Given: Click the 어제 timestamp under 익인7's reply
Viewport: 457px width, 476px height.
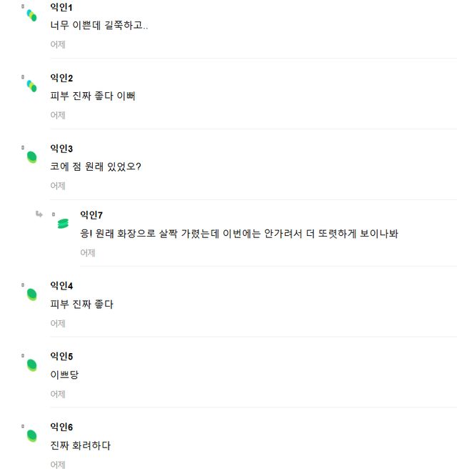Looking at the screenshot, I should [88, 252].
